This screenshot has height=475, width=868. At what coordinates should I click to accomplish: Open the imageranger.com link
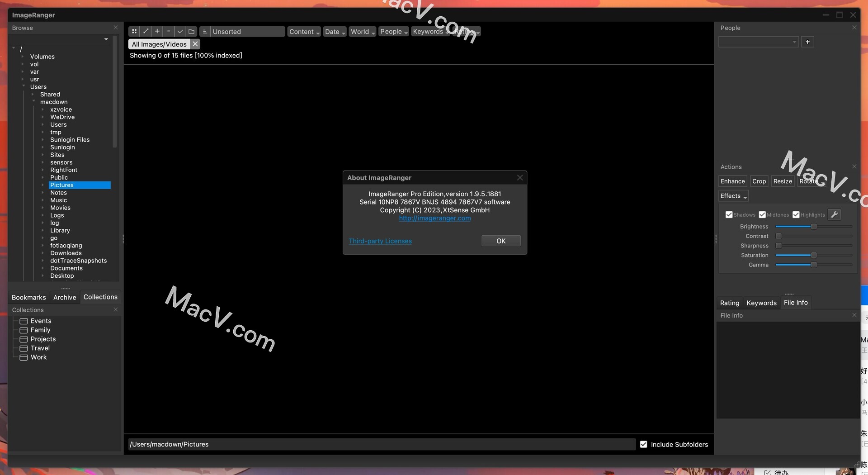tap(435, 218)
